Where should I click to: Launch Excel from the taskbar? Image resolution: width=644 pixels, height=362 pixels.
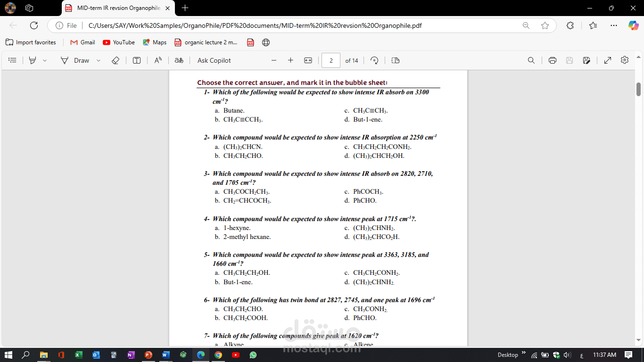pyautogui.click(x=79, y=354)
